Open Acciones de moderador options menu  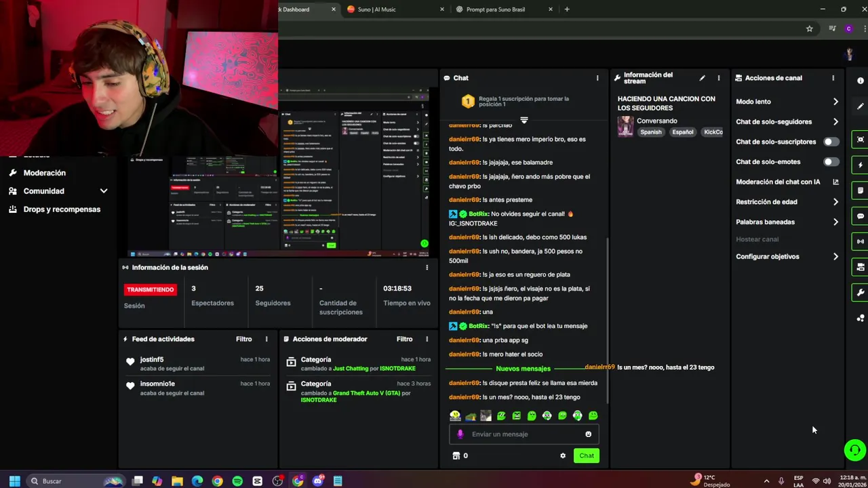tap(427, 339)
